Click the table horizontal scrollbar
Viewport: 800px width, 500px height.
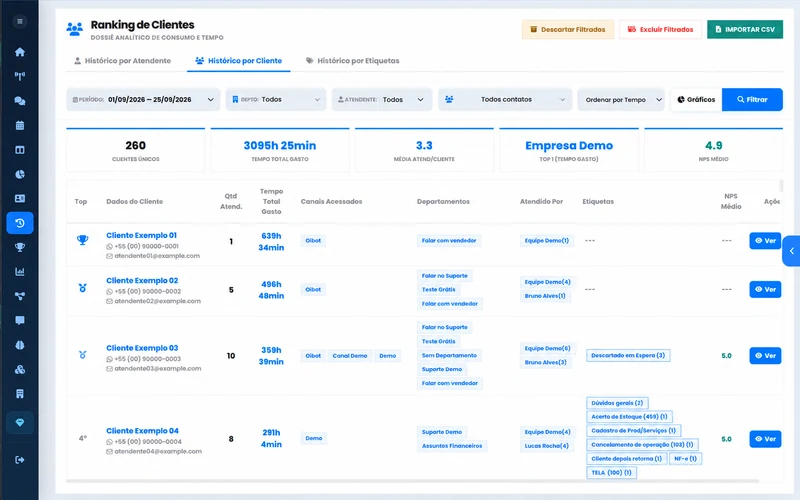point(412,481)
